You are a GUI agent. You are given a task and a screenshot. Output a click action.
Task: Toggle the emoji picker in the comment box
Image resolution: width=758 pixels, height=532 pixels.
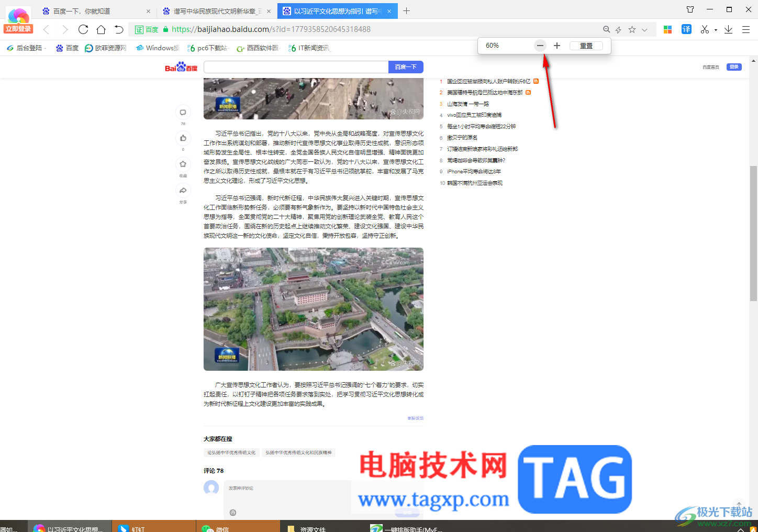point(232,513)
